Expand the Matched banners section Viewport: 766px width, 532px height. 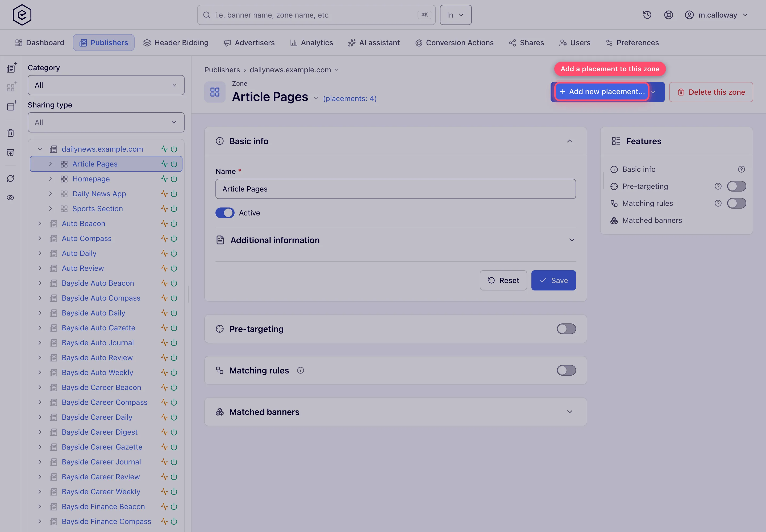(570, 412)
